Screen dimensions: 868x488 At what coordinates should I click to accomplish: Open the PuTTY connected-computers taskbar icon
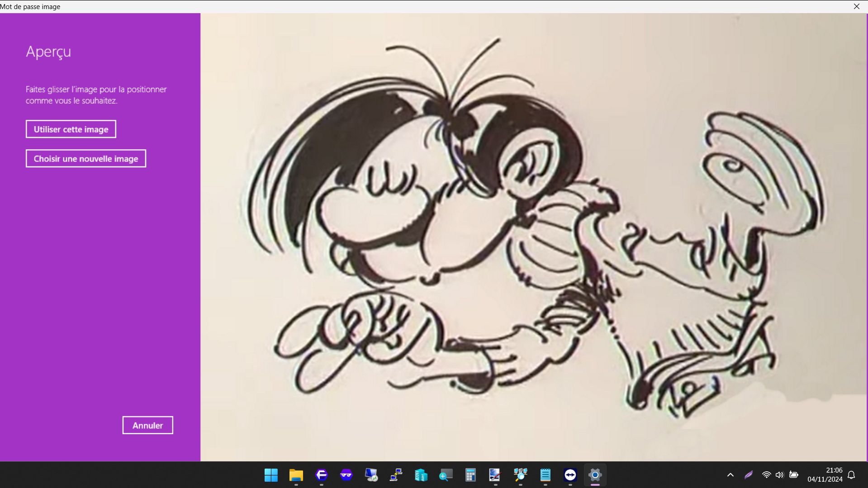[396, 475]
